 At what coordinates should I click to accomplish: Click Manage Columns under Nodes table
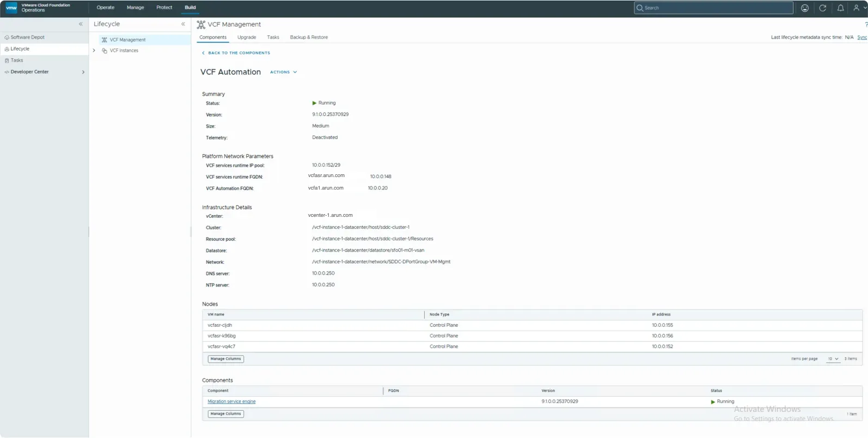tap(225, 359)
